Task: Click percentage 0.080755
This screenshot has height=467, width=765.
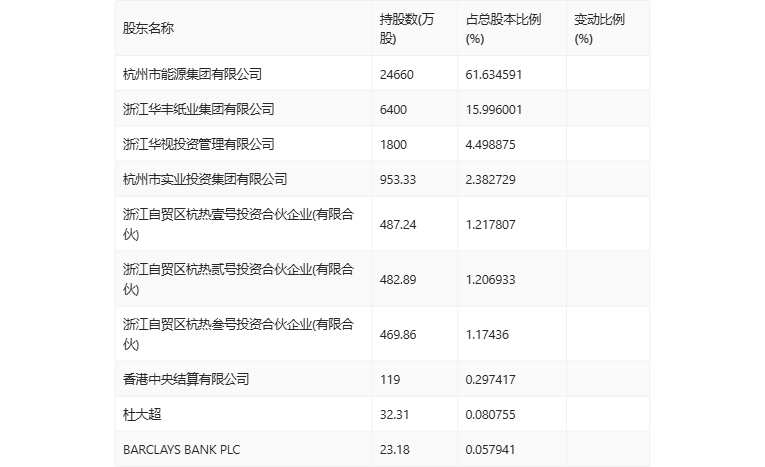Action: (x=490, y=415)
